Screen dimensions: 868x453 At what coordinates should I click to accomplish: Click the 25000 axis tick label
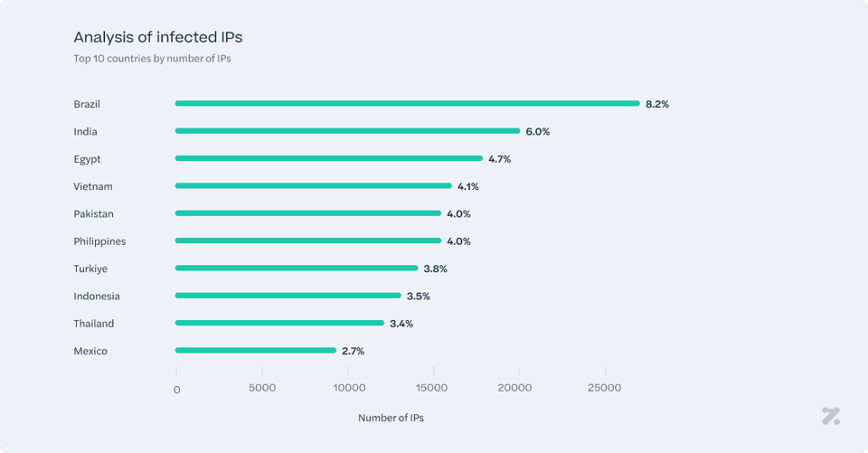coord(605,389)
